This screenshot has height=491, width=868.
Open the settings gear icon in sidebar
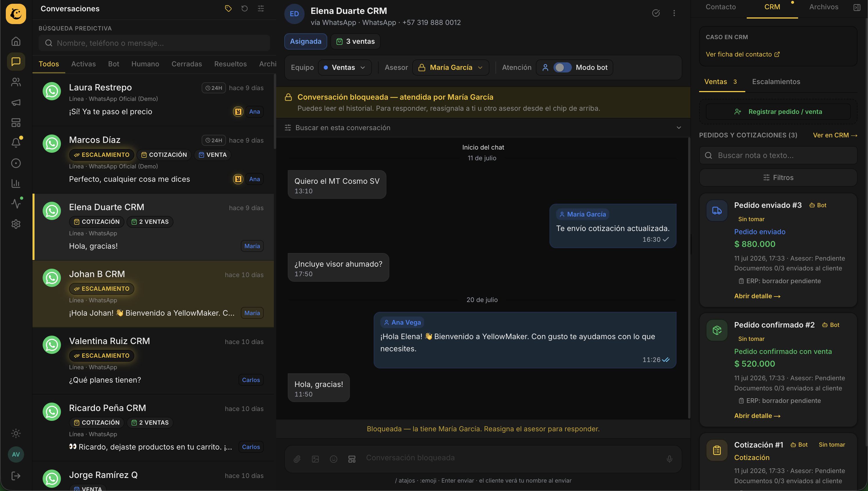tap(16, 224)
